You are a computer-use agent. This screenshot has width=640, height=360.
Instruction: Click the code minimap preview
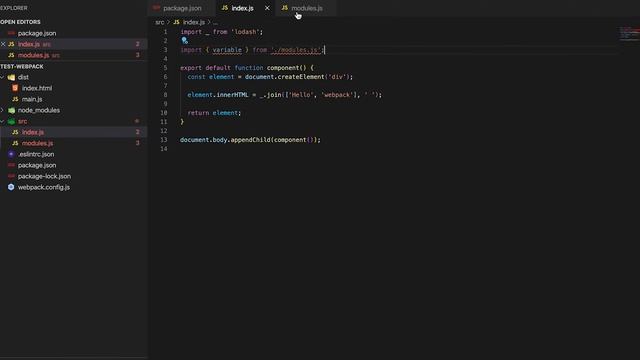click(x=629, y=34)
